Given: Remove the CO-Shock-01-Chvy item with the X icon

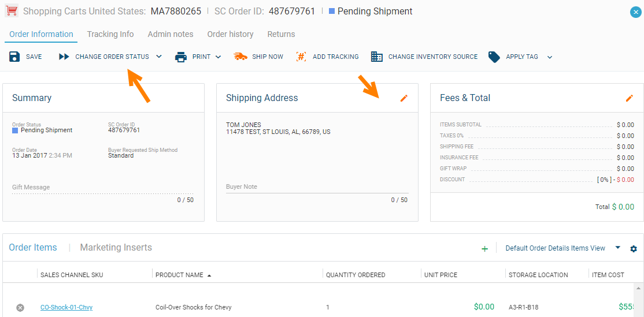Looking at the screenshot, I should tap(20, 307).
